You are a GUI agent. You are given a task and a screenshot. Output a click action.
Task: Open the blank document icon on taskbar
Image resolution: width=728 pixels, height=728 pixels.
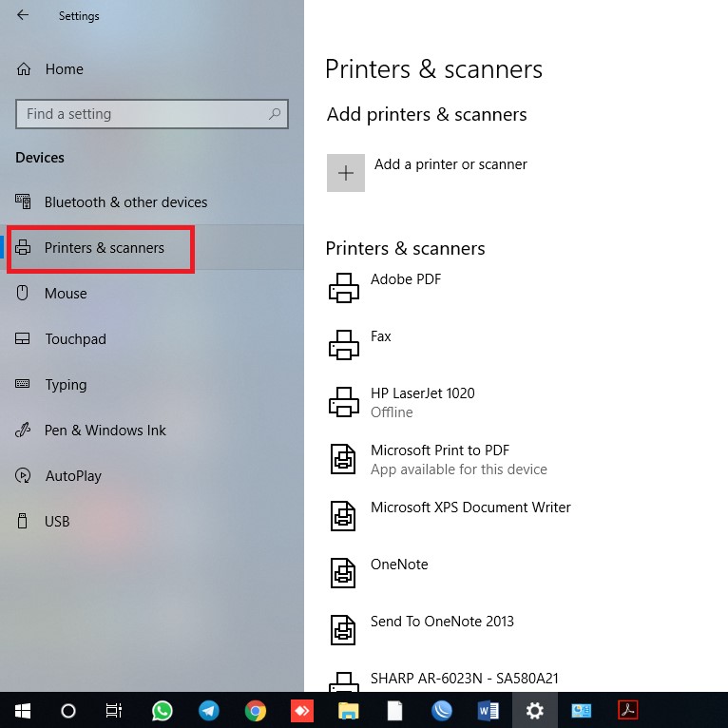click(394, 710)
